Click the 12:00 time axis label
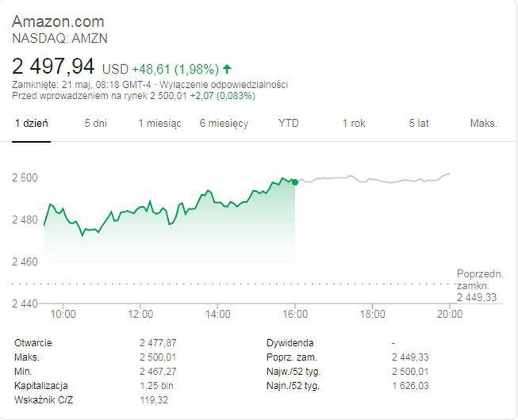 point(140,314)
